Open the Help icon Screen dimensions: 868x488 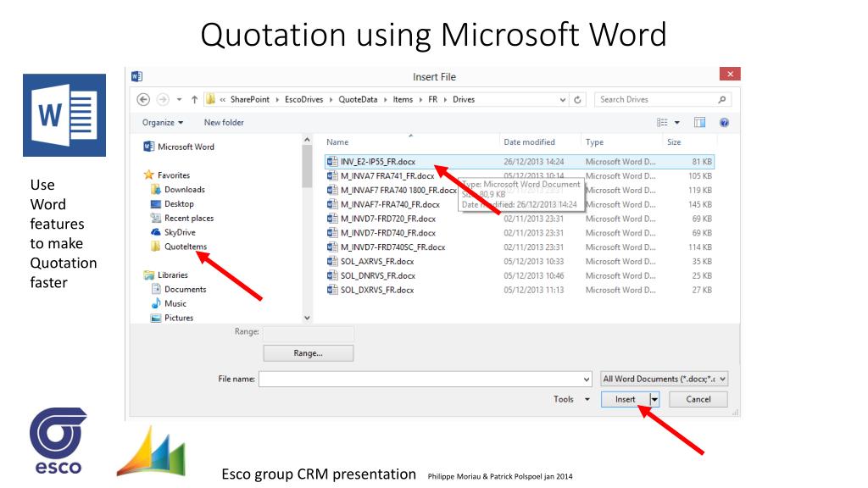click(x=724, y=122)
